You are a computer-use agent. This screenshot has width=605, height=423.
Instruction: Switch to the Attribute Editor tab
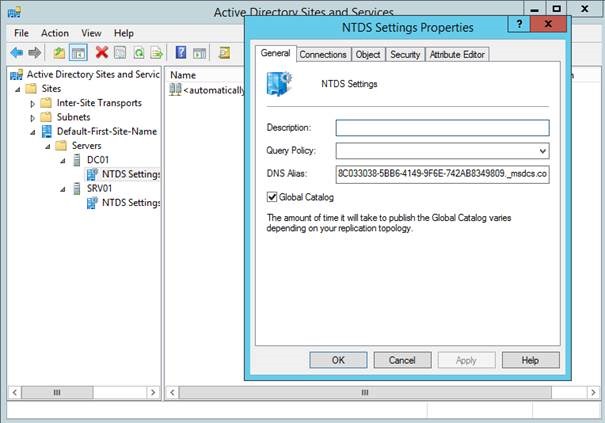(457, 54)
